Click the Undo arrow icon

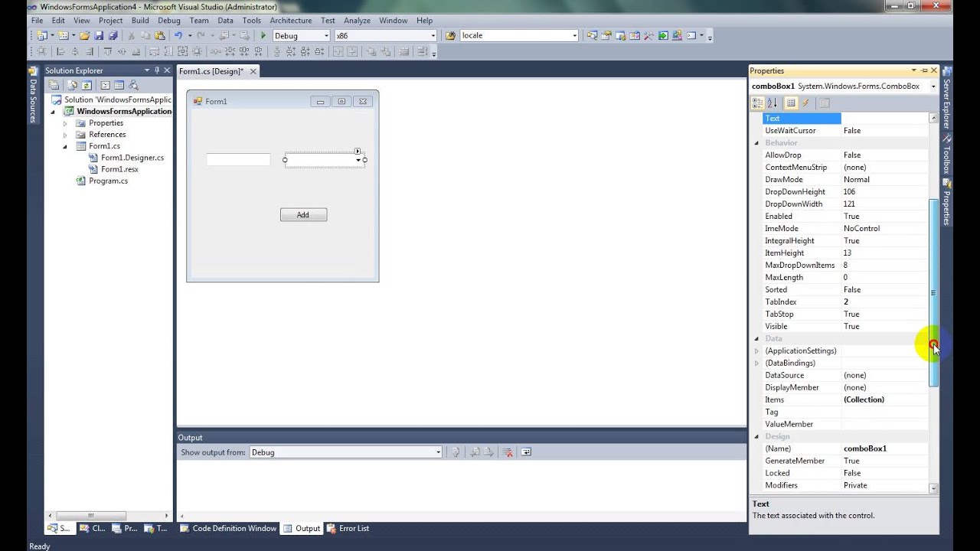(x=178, y=35)
